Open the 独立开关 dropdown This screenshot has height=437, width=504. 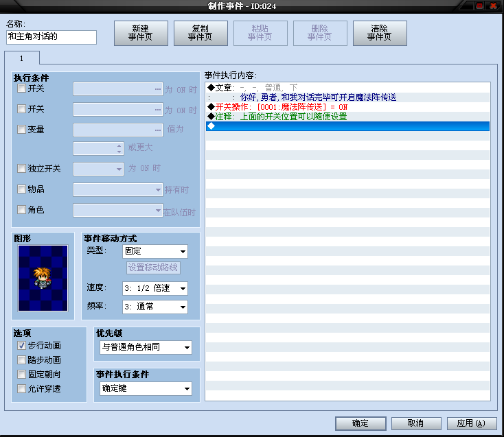98,169
